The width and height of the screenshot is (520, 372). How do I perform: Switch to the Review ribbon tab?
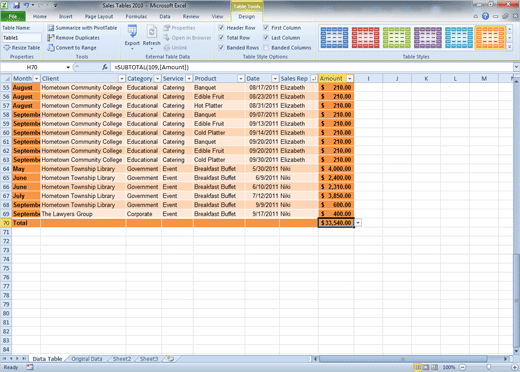pyautogui.click(x=191, y=16)
